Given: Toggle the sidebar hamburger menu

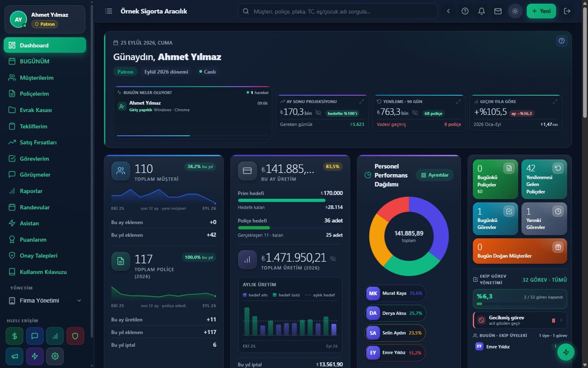Looking at the screenshot, I should coord(108,11).
